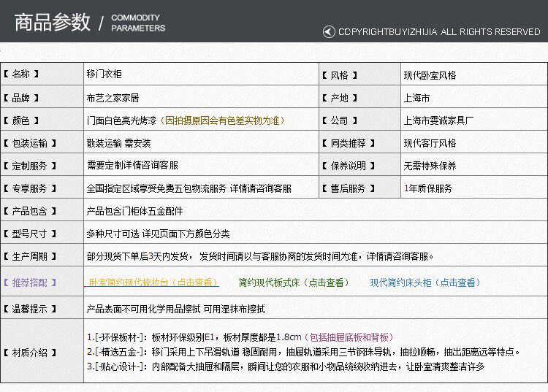
Task: Click the COPYRIGHTBUYIZHIJIA rights reserved text
Action: 439,32
